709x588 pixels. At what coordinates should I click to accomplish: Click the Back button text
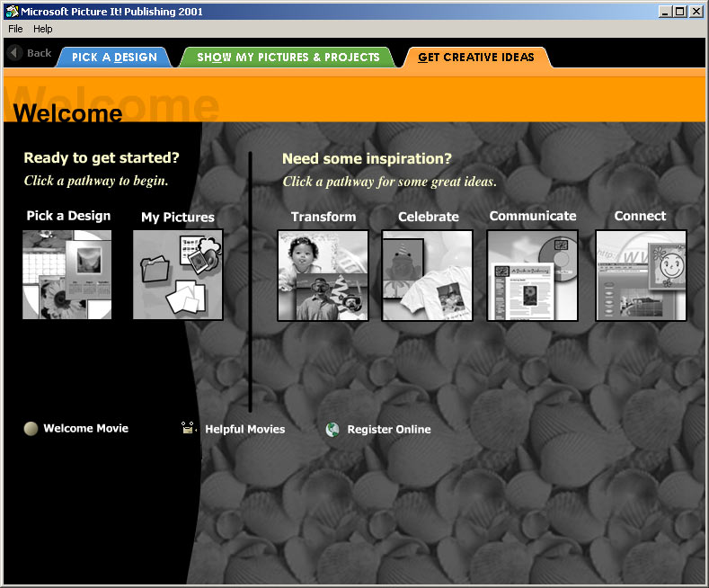(40, 53)
